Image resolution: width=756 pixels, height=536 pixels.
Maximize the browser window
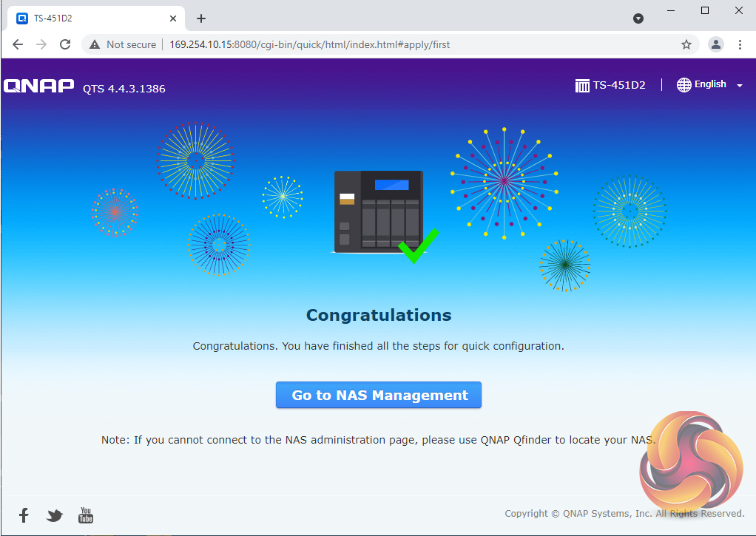pos(704,10)
